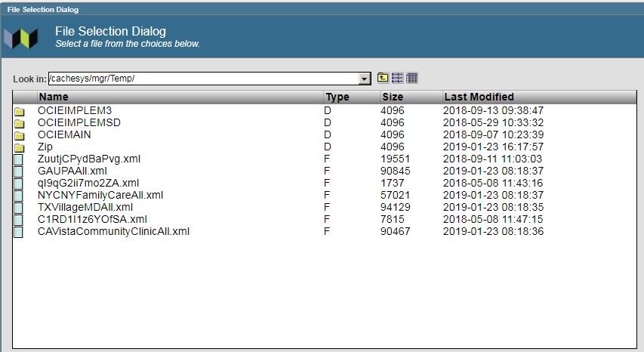The height and width of the screenshot is (352, 644).
Task: Click Type value F in GAUPAAll.xml row
Action: pos(327,171)
